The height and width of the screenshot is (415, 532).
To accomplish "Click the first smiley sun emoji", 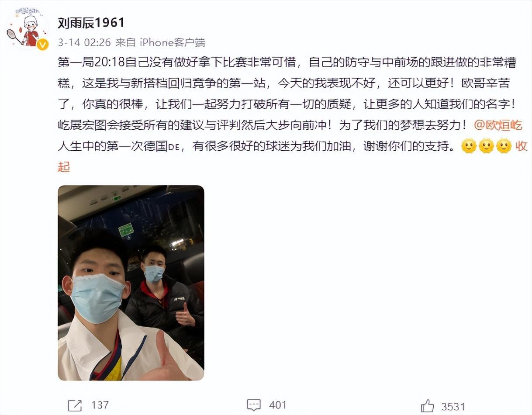I will (x=469, y=146).
